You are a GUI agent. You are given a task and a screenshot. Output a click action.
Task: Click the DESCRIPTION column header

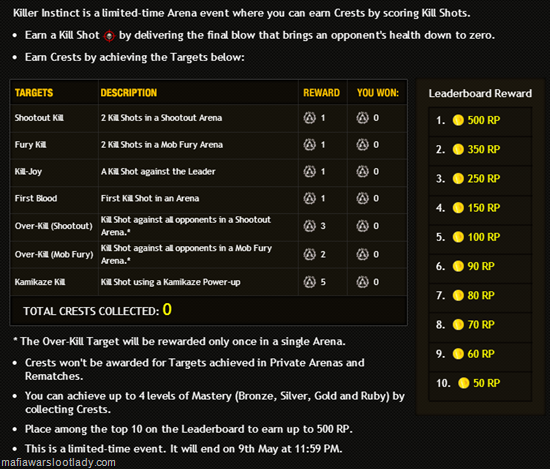129,93
